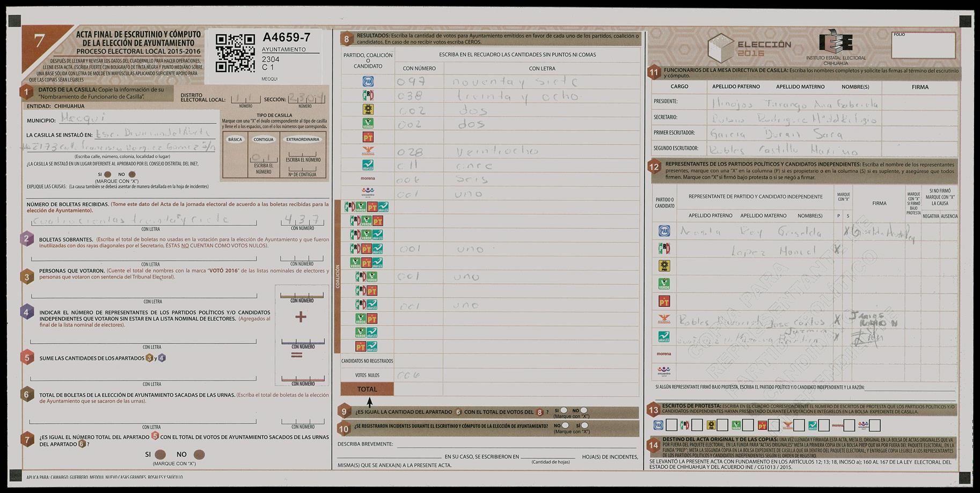This screenshot has height=493, width=980.
Task: Click the QR code beside A4659-7
Action: [235, 53]
